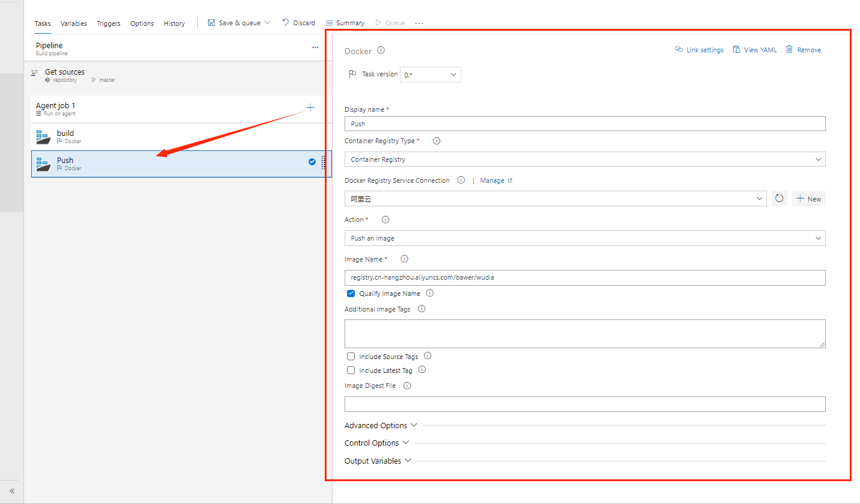Click info icon next to Image Name
Viewport: 860px width, 504px height.
[404, 259]
